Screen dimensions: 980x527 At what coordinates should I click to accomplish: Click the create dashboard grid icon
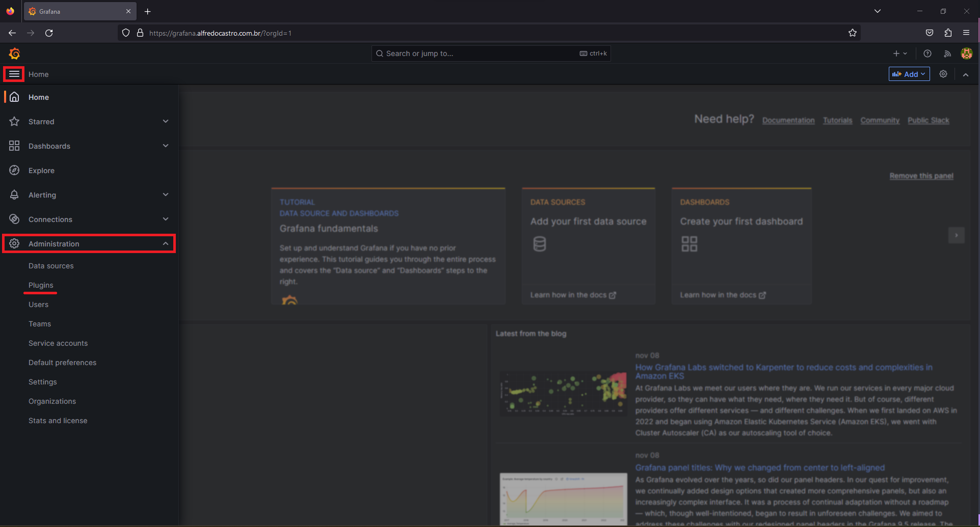(x=690, y=244)
